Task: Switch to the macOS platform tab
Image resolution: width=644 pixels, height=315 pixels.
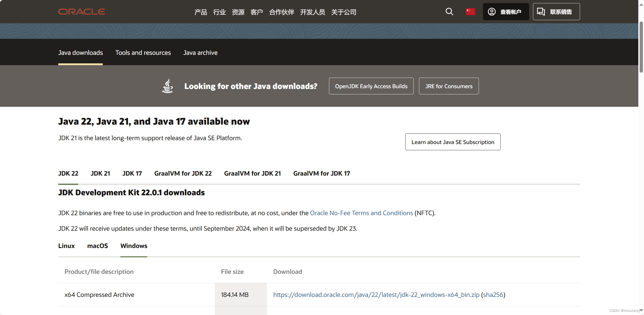Action: (x=97, y=246)
